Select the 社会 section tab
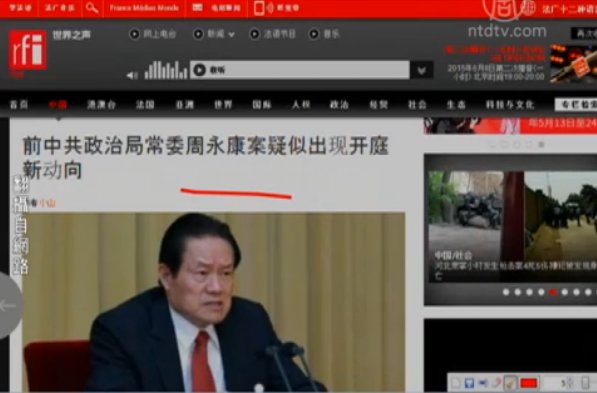Screen dimensions: 597x393 click(417, 104)
